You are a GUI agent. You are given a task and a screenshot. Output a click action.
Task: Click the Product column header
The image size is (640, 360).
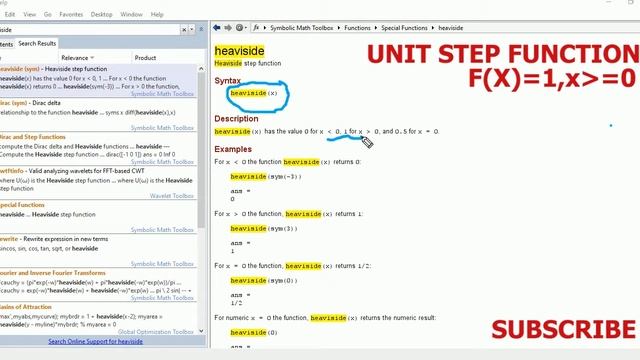[x=145, y=58]
